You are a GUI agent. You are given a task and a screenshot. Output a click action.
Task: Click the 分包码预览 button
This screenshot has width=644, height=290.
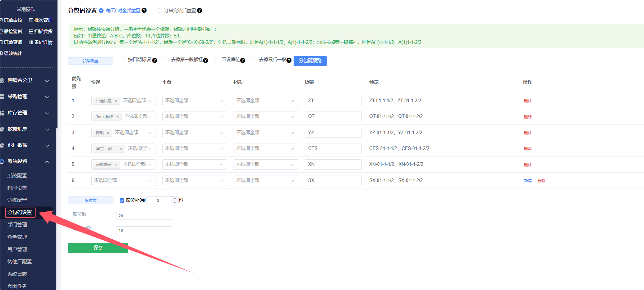pyautogui.click(x=310, y=61)
